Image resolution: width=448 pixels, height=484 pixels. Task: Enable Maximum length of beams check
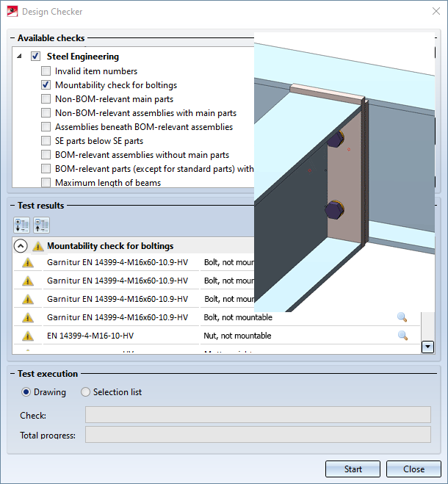tap(46, 182)
